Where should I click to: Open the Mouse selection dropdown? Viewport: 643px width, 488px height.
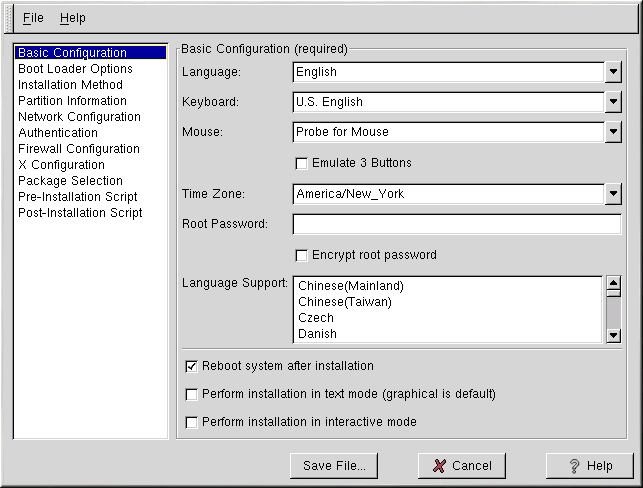(x=613, y=132)
